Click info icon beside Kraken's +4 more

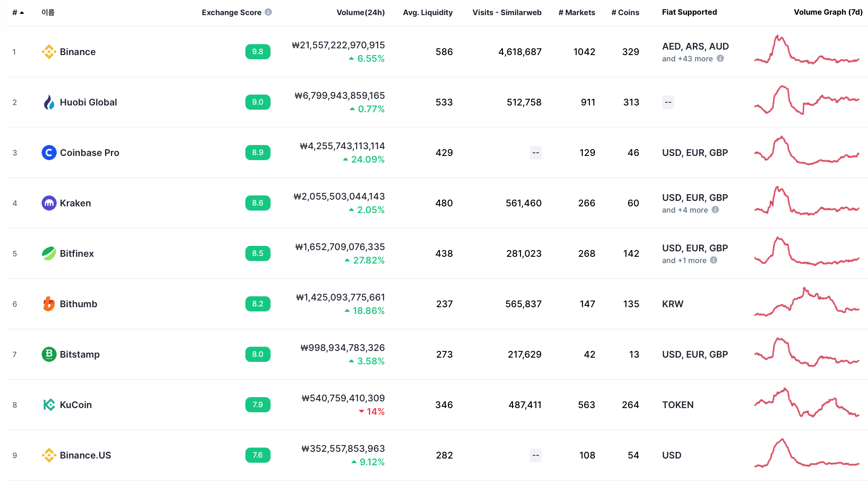[x=715, y=210]
